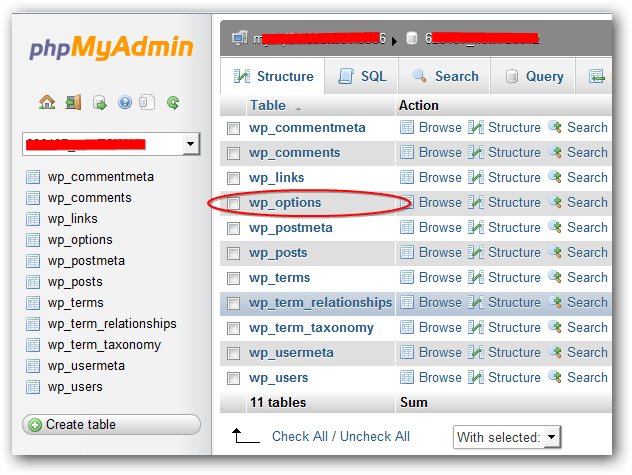Open the database selector dropdown in sidebar
The width and height of the screenshot is (632, 475).
pos(111,144)
